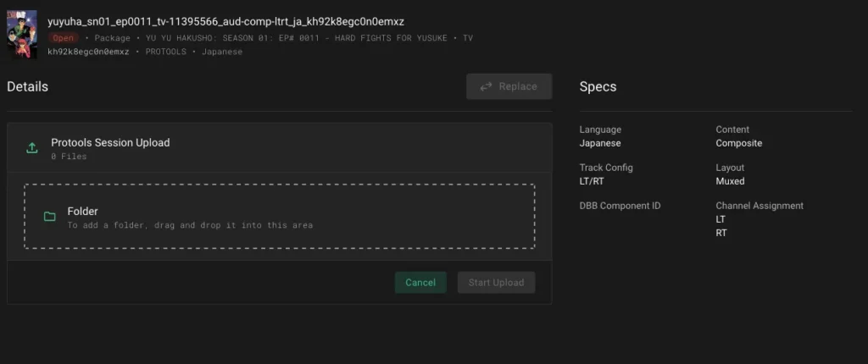Click the red Open status badge
The height and width of the screenshot is (364, 868).
coord(64,38)
